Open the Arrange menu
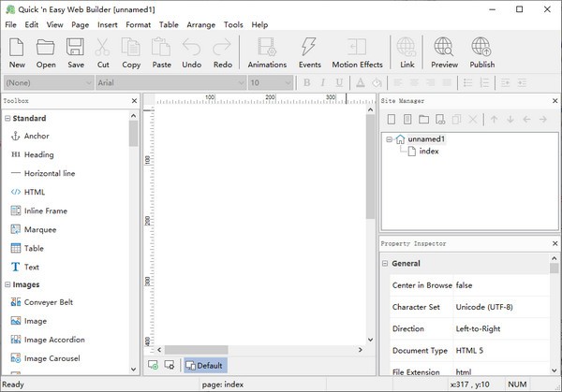562x392 pixels. [x=201, y=24]
